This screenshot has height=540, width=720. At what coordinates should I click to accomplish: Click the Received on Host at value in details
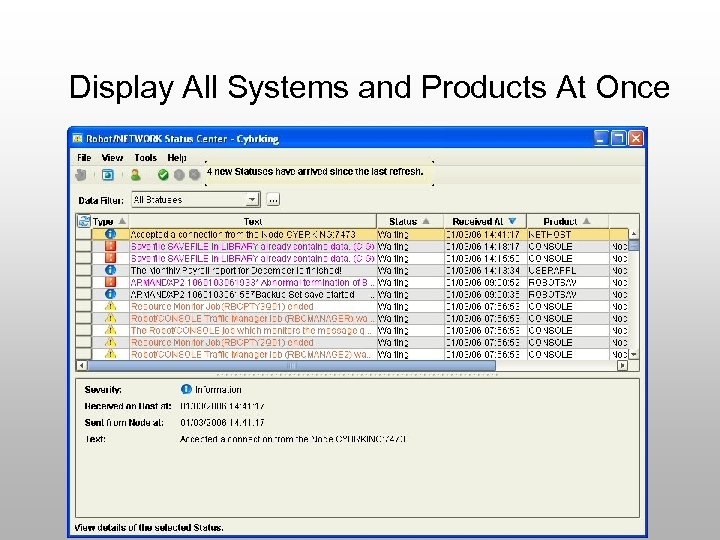coord(222,406)
